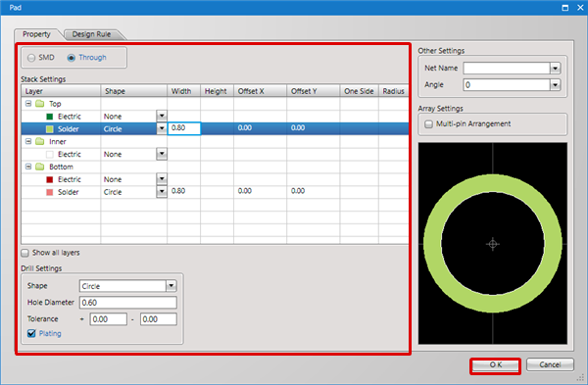Click Top Solder Offset Y value
This screenshot has width=588, height=385.
(x=298, y=127)
